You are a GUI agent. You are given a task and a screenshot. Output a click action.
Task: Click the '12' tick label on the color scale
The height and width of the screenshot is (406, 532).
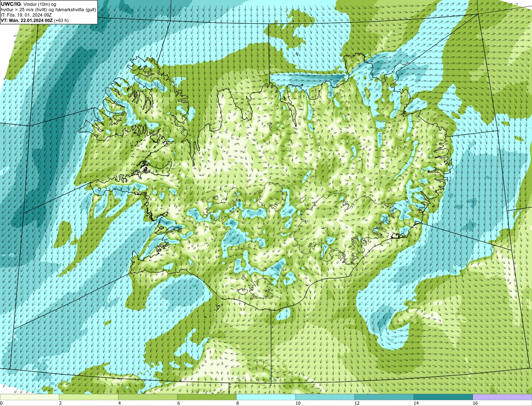pos(357,403)
